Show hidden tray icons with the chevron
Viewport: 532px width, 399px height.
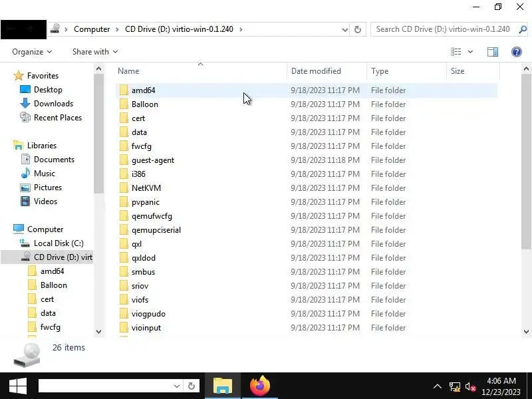438,386
